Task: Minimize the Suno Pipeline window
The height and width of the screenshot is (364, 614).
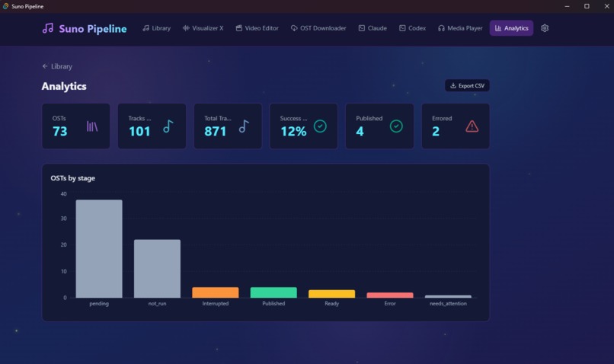Action: 567,6
